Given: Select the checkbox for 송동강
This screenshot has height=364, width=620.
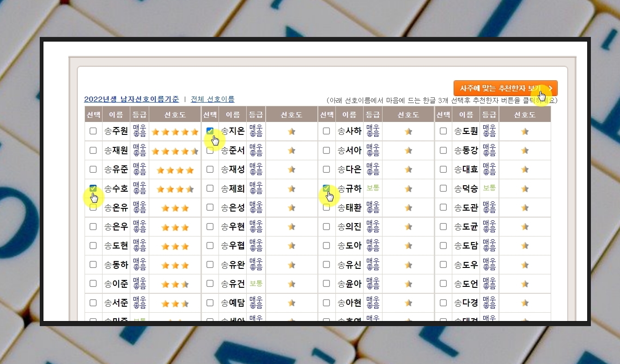Looking at the screenshot, I should pos(444,150).
